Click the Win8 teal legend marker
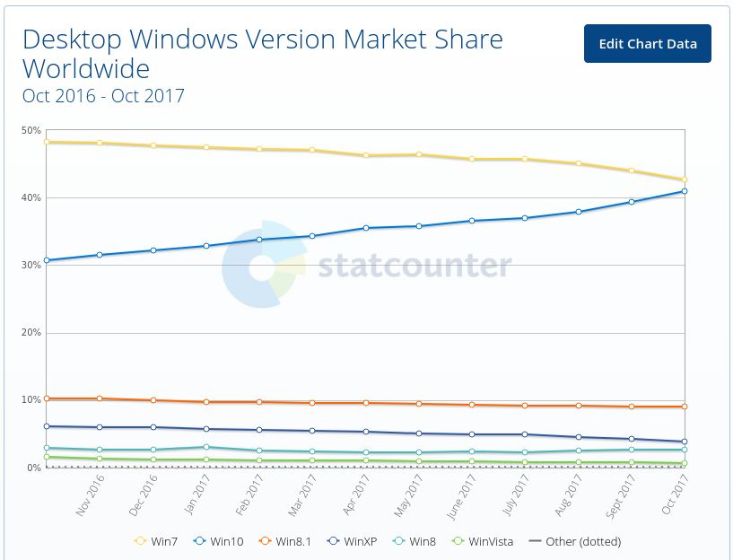The width and height of the screenshot is (733, 560). coord(398,541)
